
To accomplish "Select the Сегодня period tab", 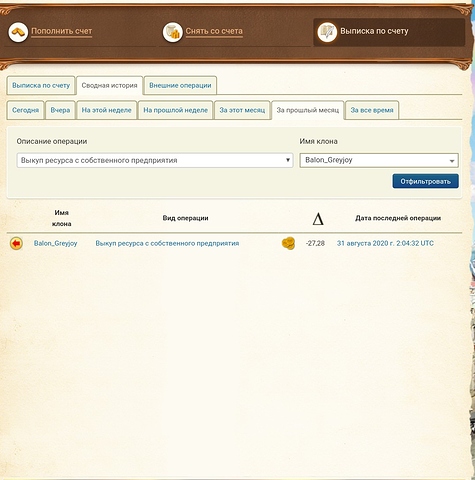I will pyautogui.click(x=25, y=110).
